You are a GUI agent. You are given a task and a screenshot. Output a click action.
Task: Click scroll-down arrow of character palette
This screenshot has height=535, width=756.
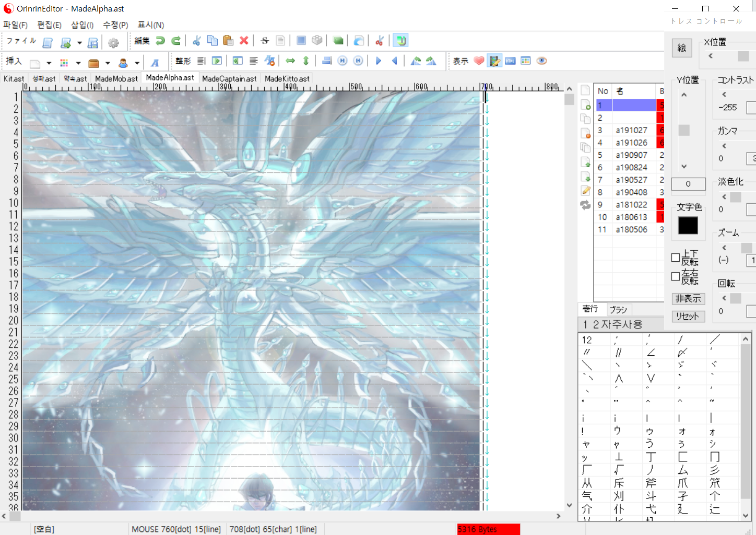[x=746, y=516]
